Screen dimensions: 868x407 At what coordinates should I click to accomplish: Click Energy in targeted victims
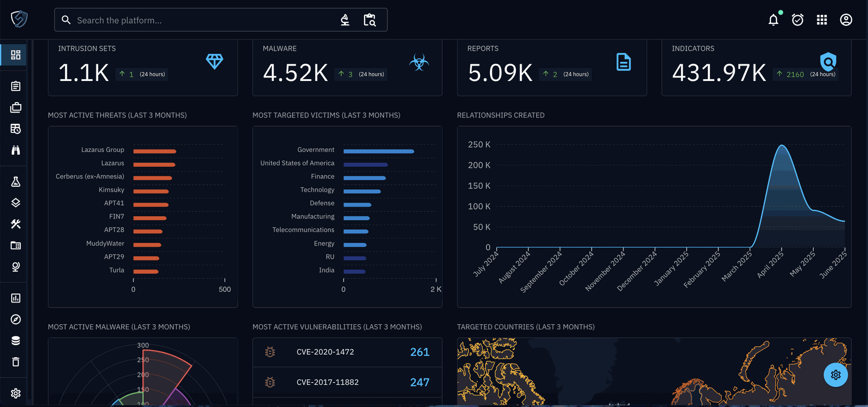coord(324,243)
